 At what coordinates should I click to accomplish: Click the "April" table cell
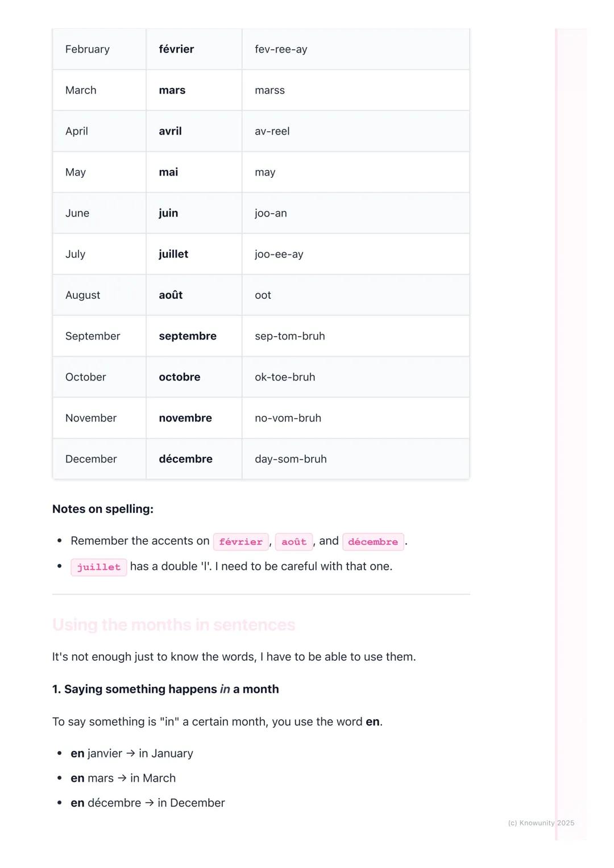tap(77, 131)
